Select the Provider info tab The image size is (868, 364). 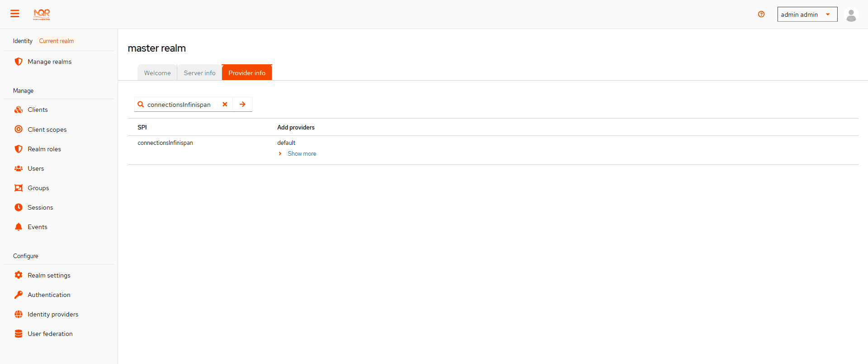(247, 72)
